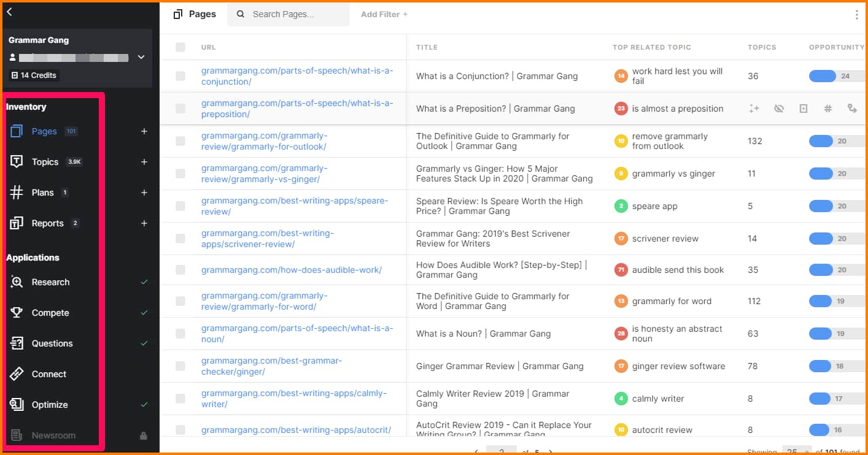Click the sparkle icon on preposition row
Viewport: 868px width, 455px height.
pyautogui.click(x=754, y=109)
